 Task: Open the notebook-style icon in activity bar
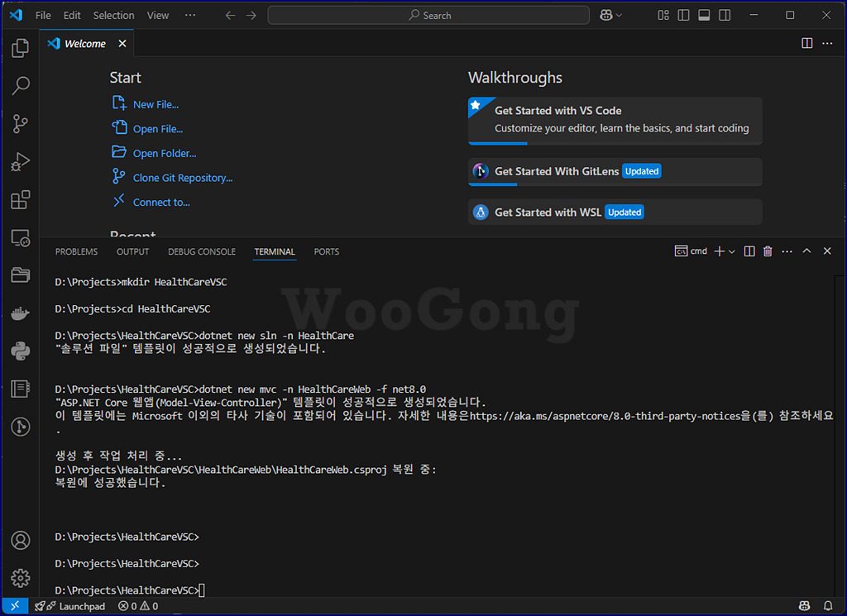pyautogui.click(x=20, y=389)
